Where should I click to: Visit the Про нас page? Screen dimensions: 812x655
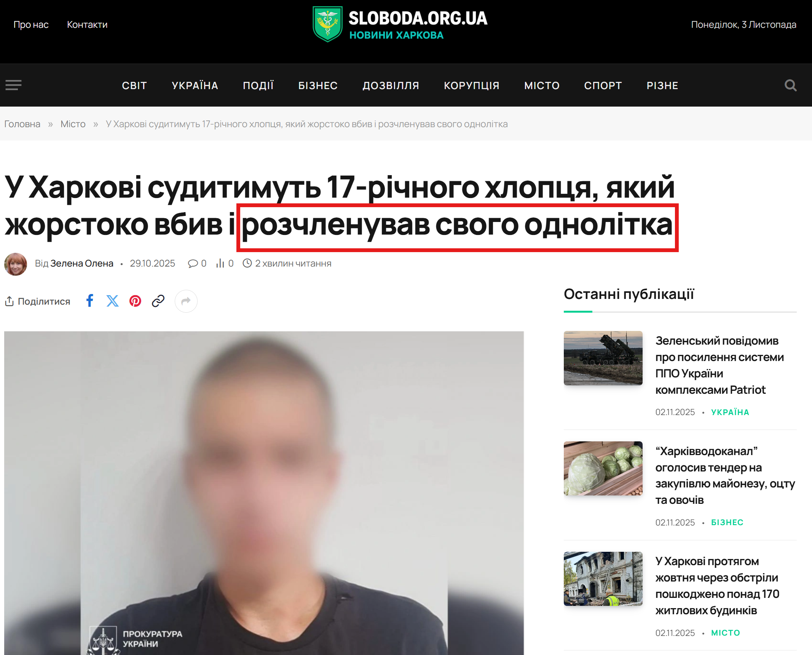[x=31, y=25]
